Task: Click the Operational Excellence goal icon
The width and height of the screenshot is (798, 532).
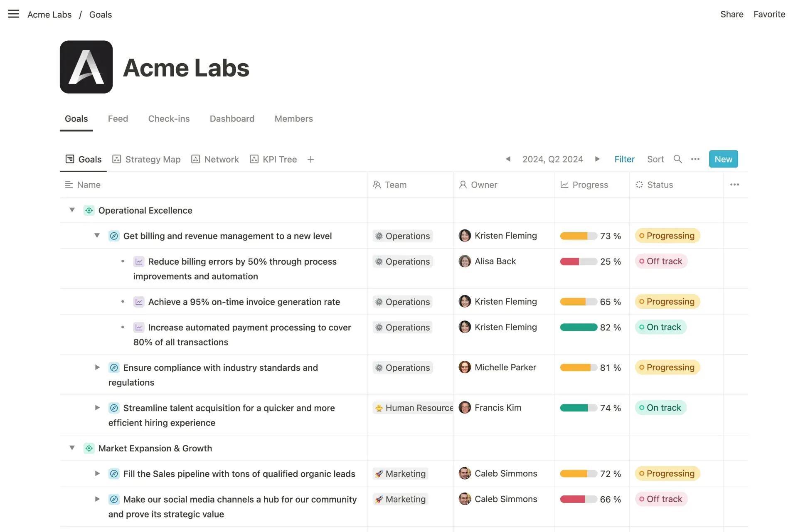Action: click(89, 210)
